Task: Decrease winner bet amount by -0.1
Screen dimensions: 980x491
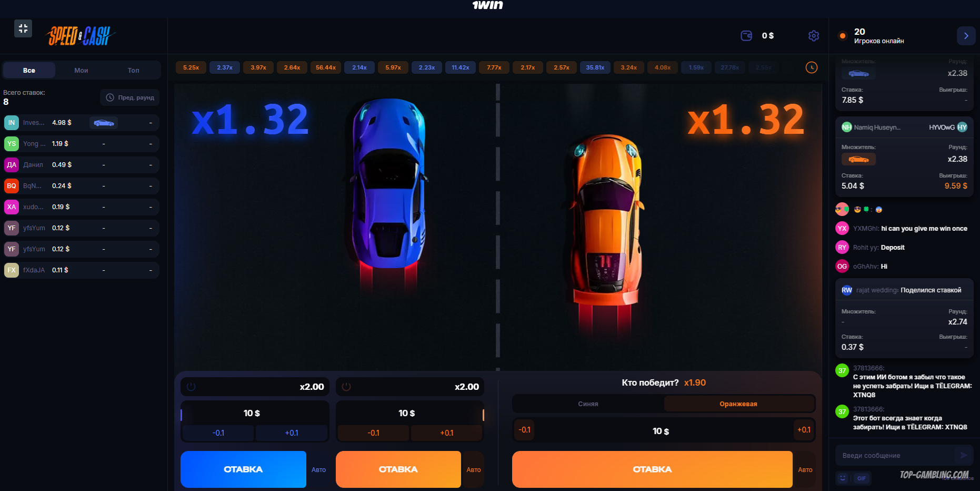Action: (x=524, y=430)
